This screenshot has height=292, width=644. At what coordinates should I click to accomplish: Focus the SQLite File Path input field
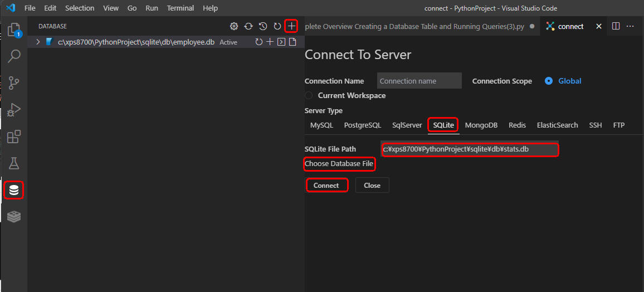pyautogui.click(x=470, y=149)
